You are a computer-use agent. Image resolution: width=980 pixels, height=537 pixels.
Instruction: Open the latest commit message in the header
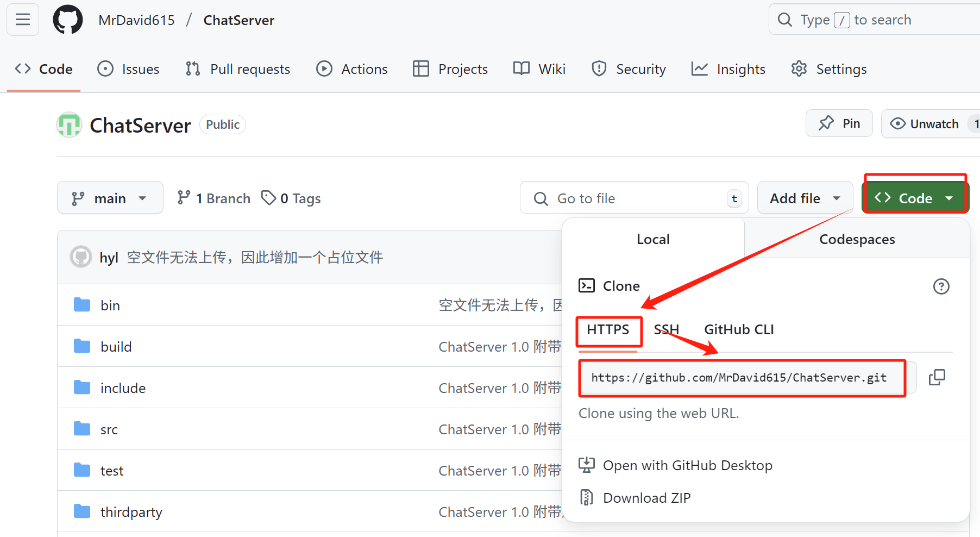(255, 257)
